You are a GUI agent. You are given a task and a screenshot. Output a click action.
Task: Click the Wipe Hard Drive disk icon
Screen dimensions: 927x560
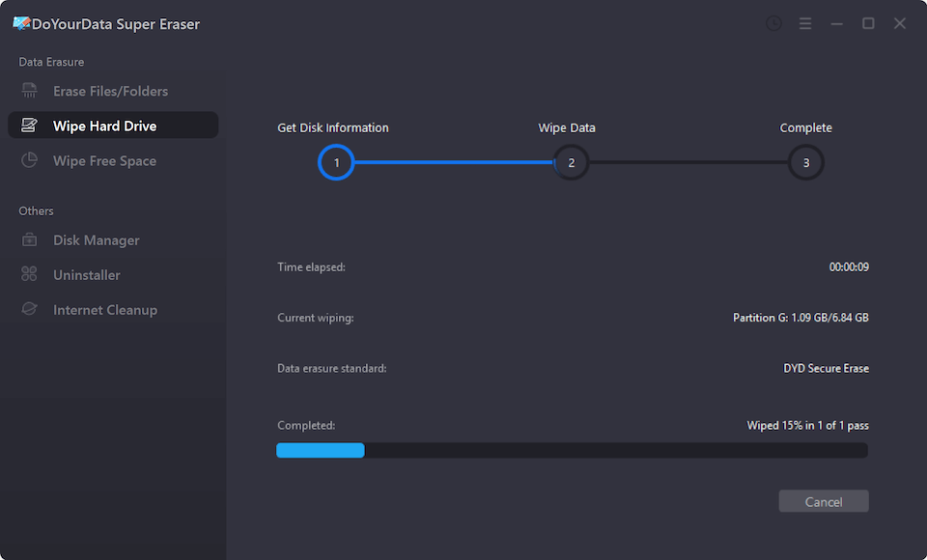(x=29, y=126)
